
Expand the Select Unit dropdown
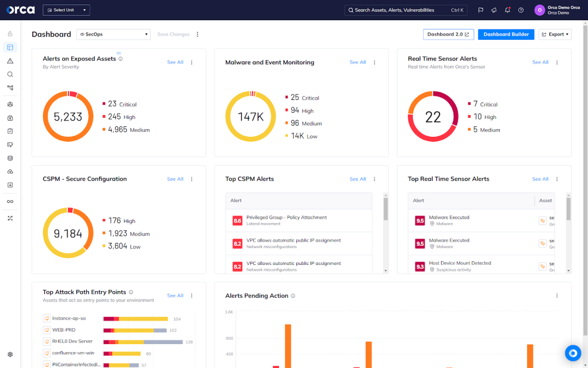tap(66, 10)
